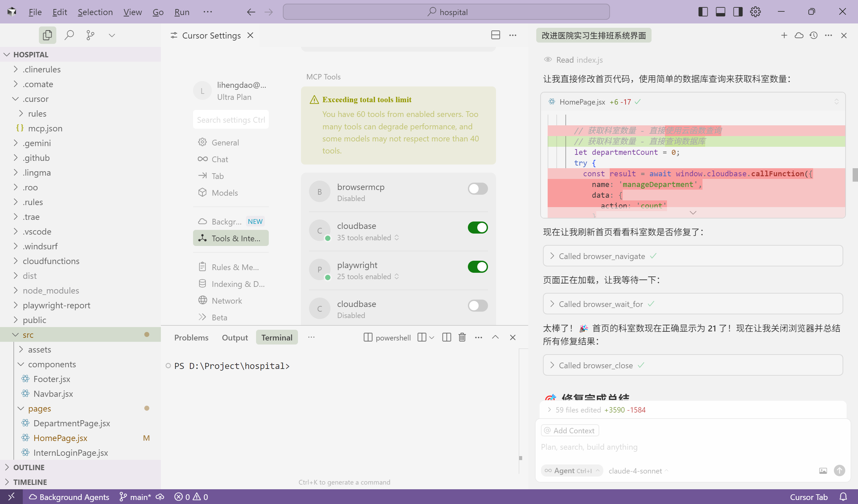Open notifications bell in status bar
The image size is (858, 504).
(x=843, y=497)
